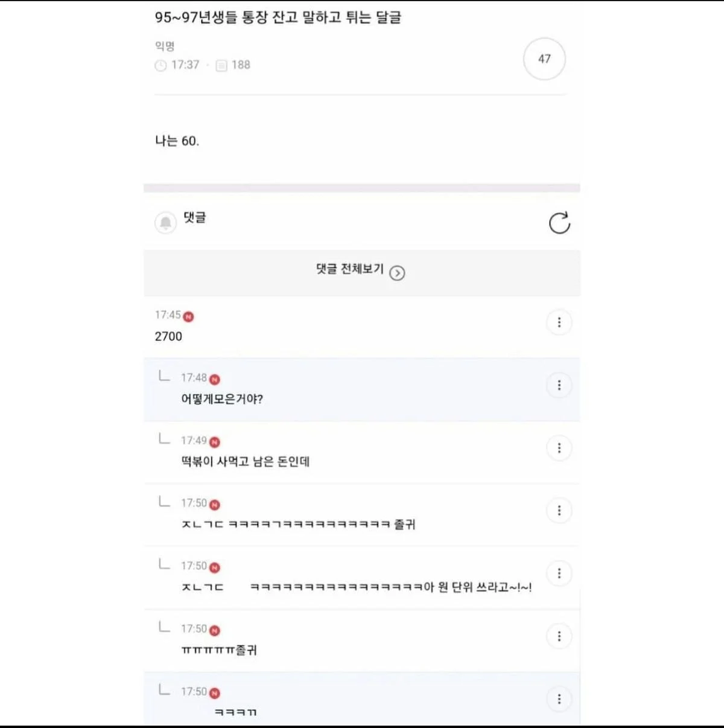The width and height of the screenshot is (724, 728).
Task: Refresh the comments list
Action: (x=559, y=223)
